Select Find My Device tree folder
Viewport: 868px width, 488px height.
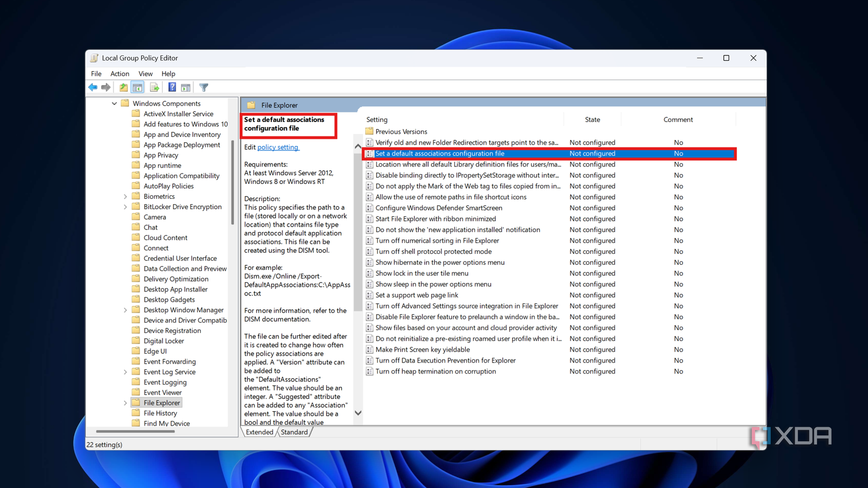point(167,423)
